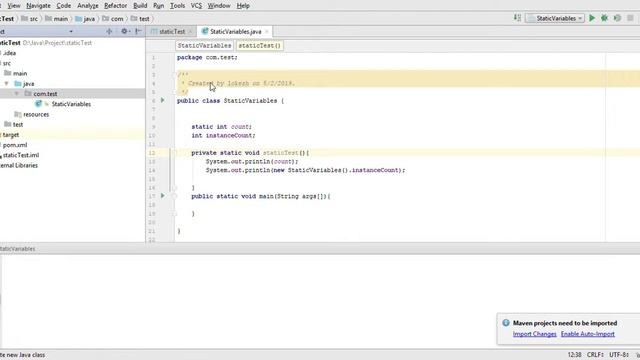Open the Analyze menu

(88, 6)
